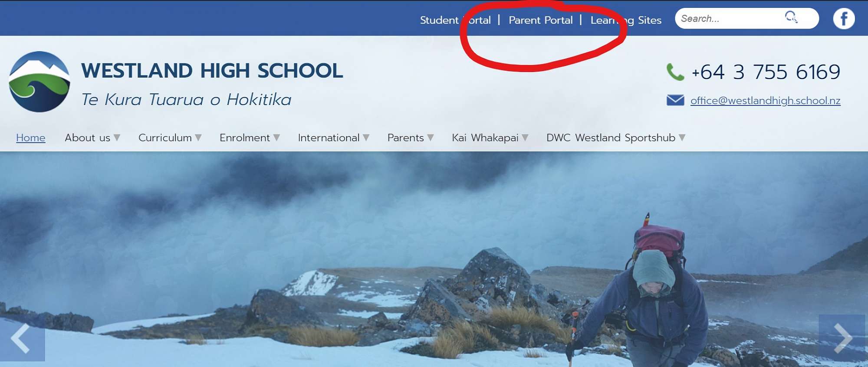
Task: Expand the Kai Whakapai menu
Action: (490, 138)
